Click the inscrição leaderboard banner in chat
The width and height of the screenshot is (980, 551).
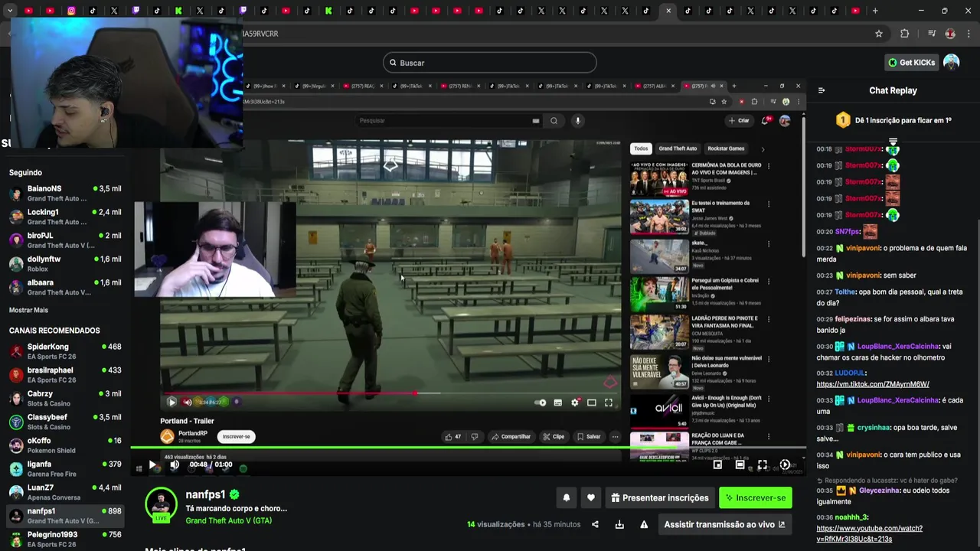(x=893, y=120)
